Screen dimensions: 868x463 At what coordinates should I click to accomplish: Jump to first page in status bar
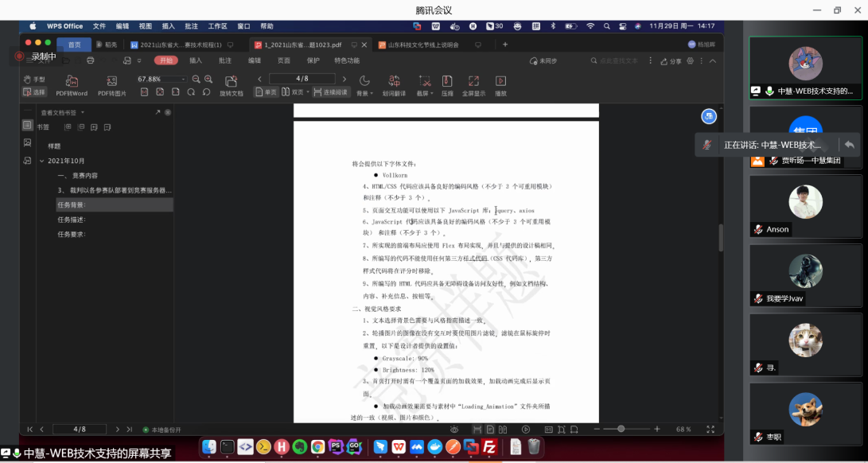(x=30, y=430)
